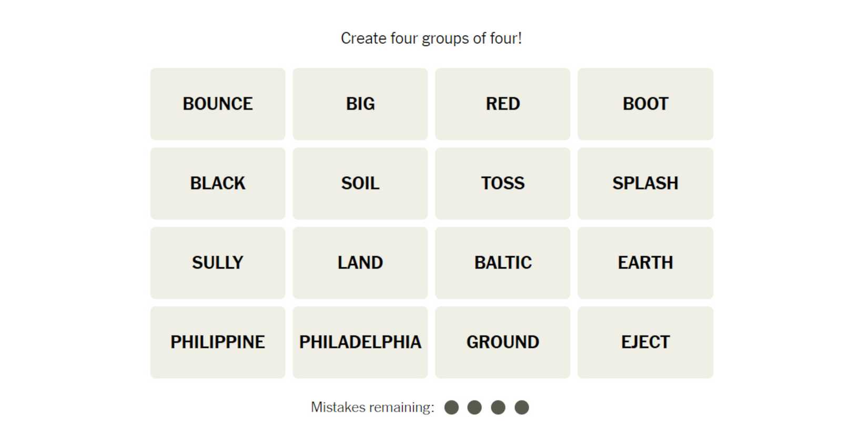This screenshot has height=434, width=868.
Task: Pick the EARTH tile
Action: click(645, 263)
